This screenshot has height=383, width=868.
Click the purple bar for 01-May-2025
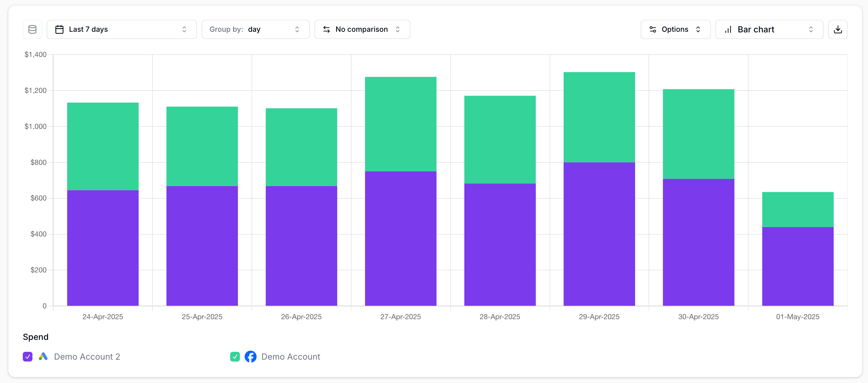click(797, 266)
